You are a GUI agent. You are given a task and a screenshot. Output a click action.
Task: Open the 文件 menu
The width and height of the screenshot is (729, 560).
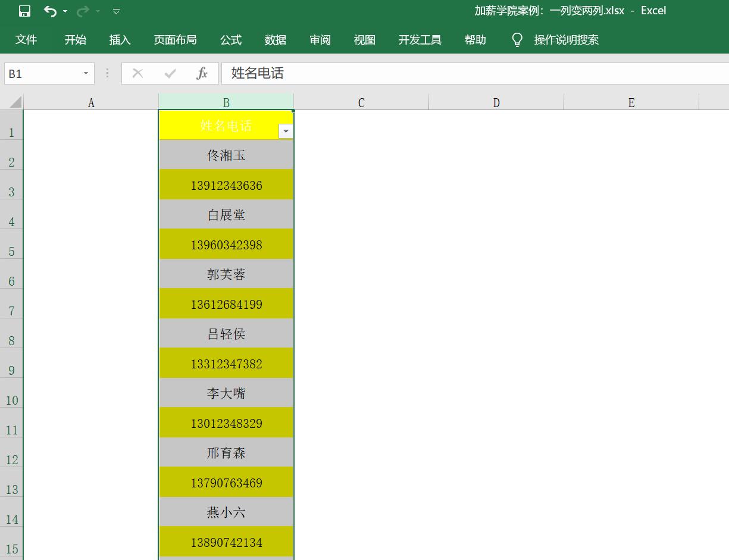(x=26, y=40)
